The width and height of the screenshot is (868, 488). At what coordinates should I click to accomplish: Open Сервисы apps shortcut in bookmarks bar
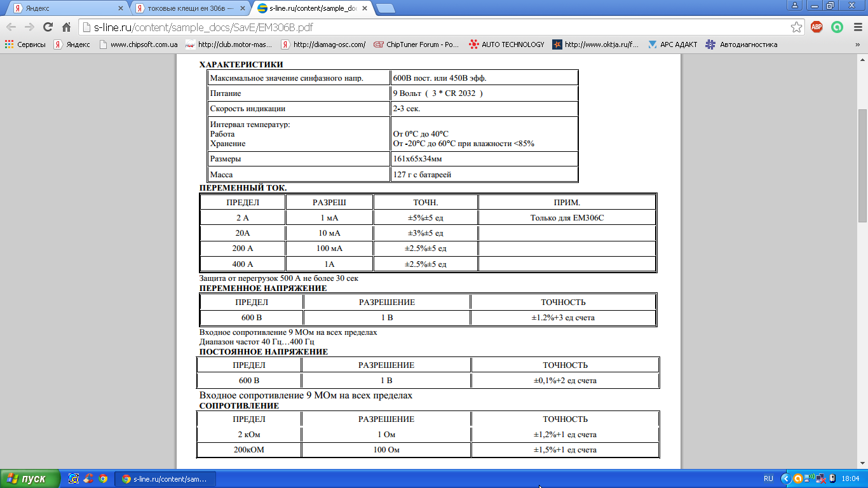pyautogui.click(x=25, y=44)
